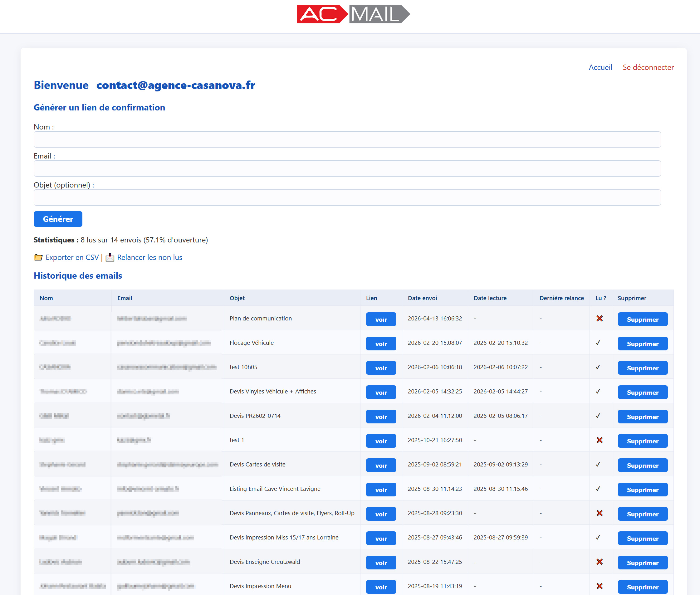Image resolution: width=700 pixels, height=595 pixels.
Task: Click checkmark in Devis Cartes de visite row
Action: coord(598,465)
